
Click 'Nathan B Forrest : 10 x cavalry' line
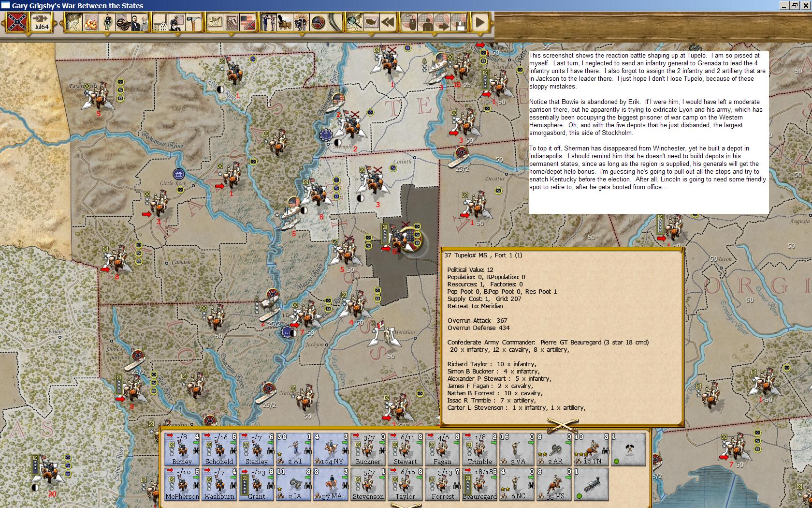(495, 393)
